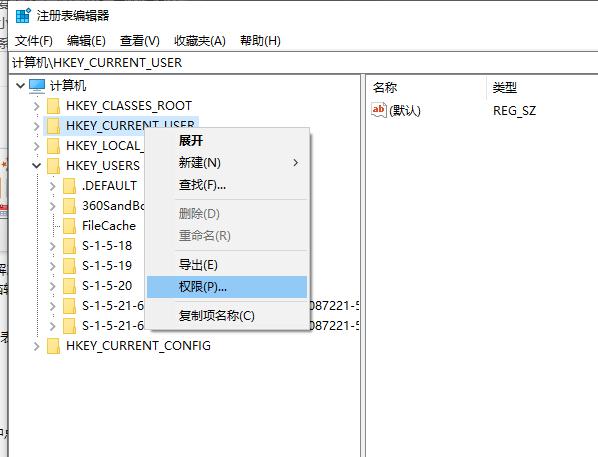This screenshot has height=457, width=598.
Task: Select the S-1-5-19 key label
Action: click(107, 266)
